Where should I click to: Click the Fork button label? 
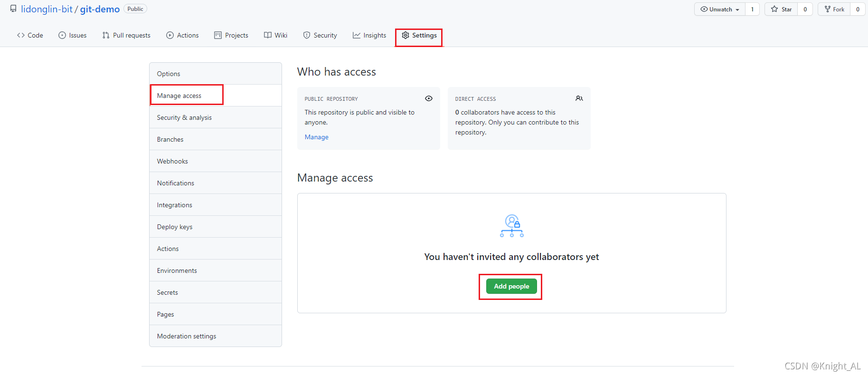pyautogui.click(x=839, y=9)
